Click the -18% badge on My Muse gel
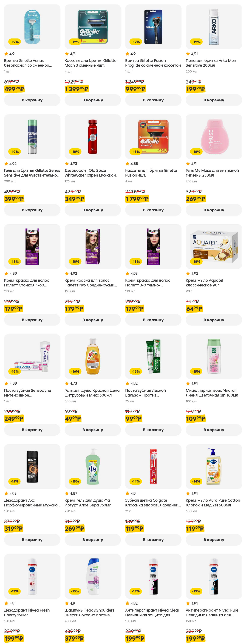The image size is (252, 644). [196, 152]
